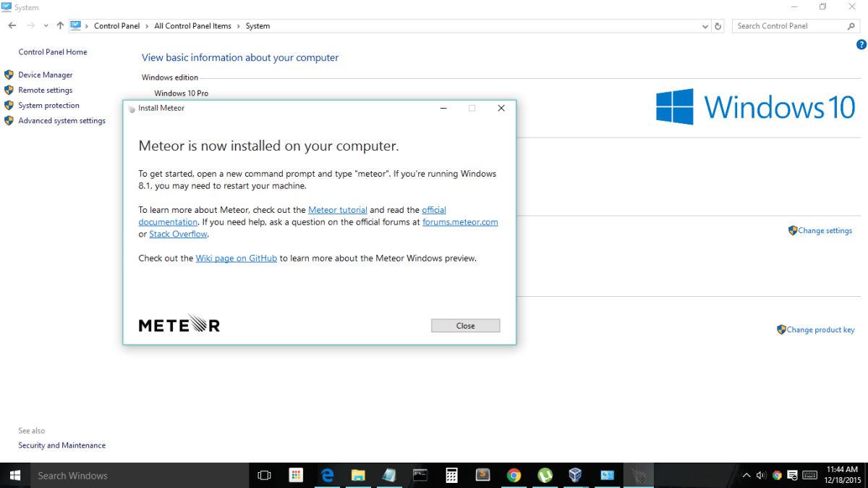This screenshot has height=488, width=868.
Task: Click the search magnifier icon in Control Panel
Action: [x=851, y=26]
